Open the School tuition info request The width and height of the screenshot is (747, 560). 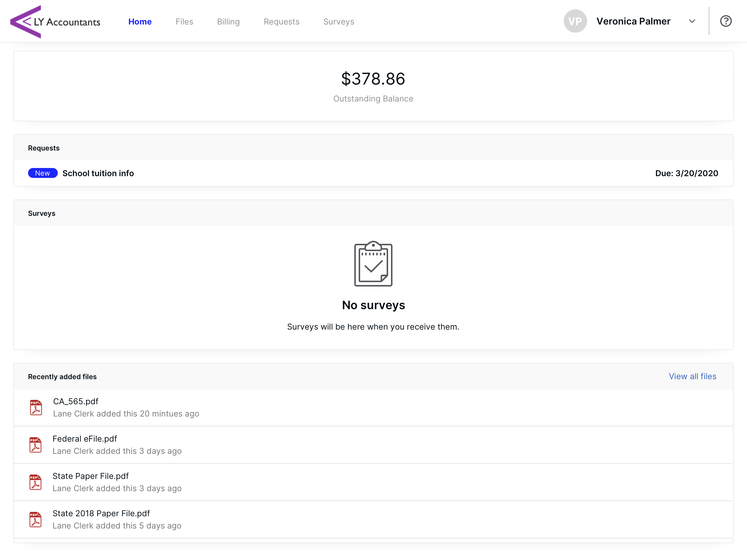click(x=98, y=173)
